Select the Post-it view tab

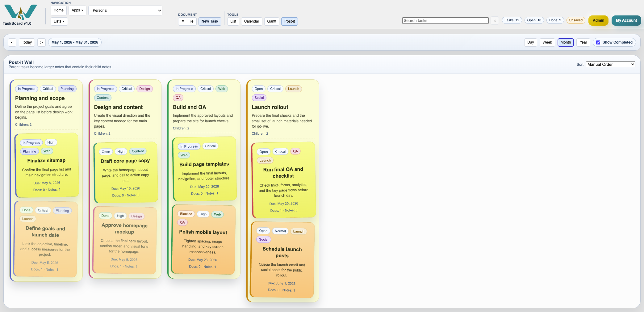[290, 21]
